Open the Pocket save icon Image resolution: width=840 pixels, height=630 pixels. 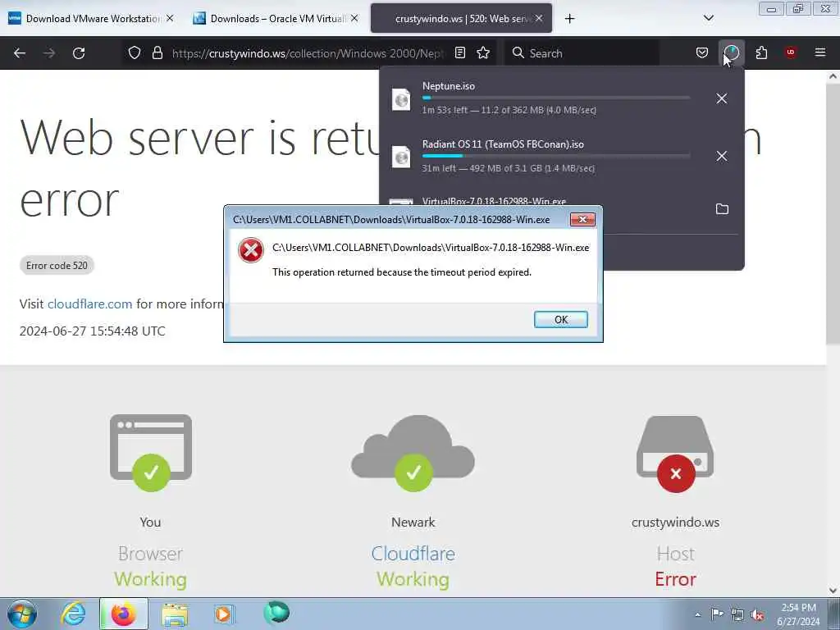pos(702,52)
